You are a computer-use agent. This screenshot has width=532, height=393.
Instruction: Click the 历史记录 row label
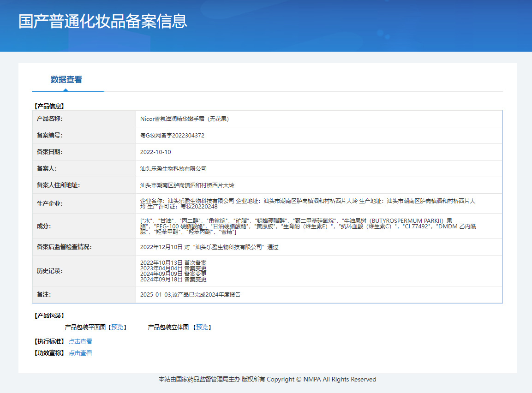(49, 271)
